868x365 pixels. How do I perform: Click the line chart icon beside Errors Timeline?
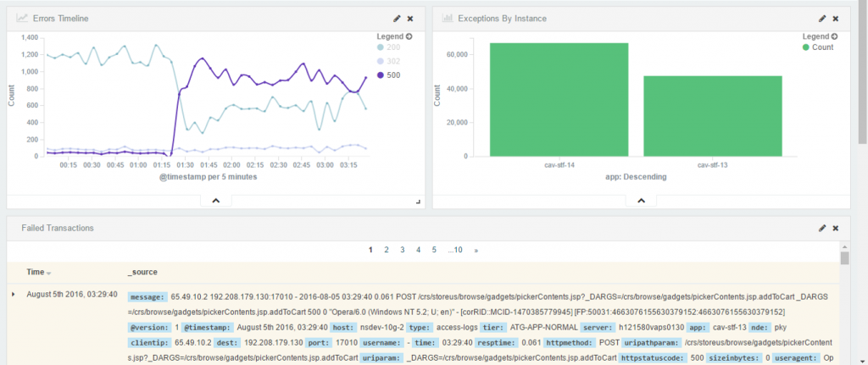pyautogui.click(x=21, y=19)
